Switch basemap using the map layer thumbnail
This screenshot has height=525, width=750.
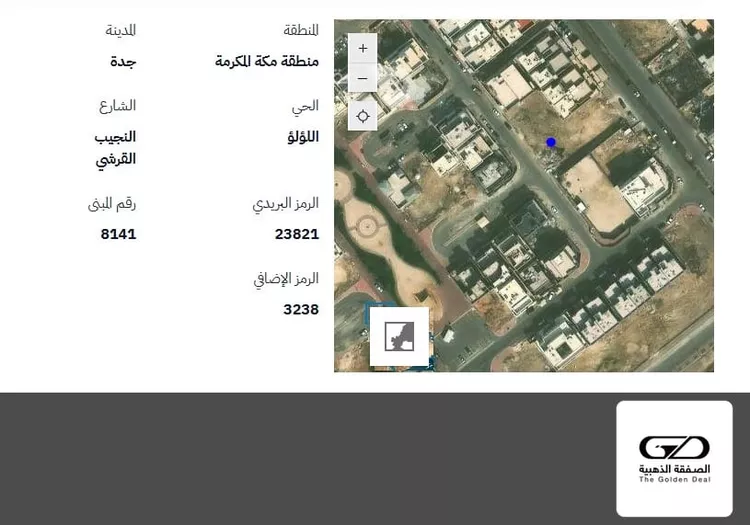399,337
